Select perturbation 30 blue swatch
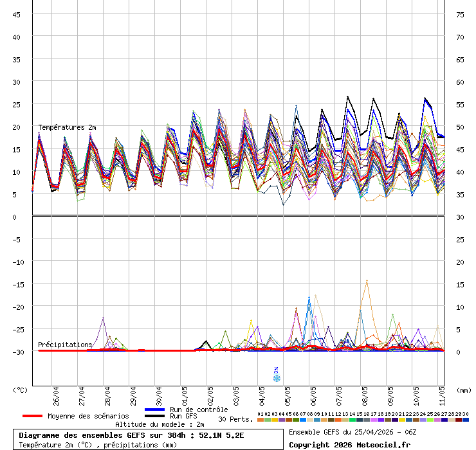This screenshot has height=450, width=476. (x=465, y=420)
